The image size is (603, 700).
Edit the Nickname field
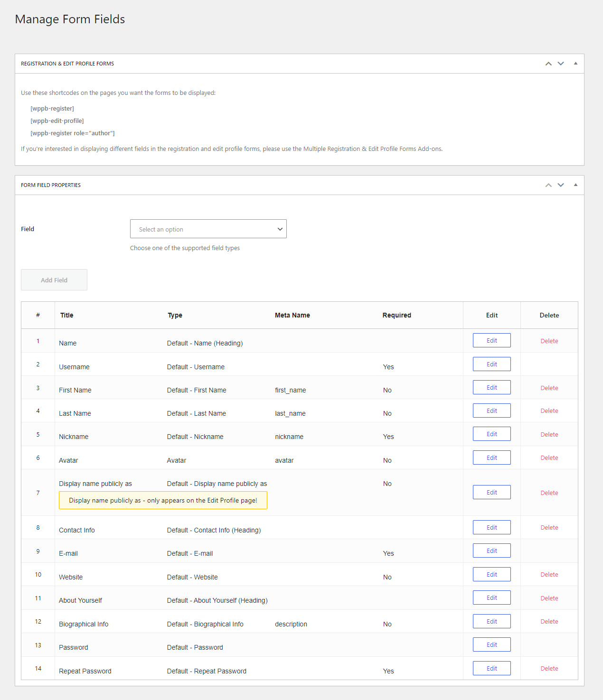[x=491, y=434]
